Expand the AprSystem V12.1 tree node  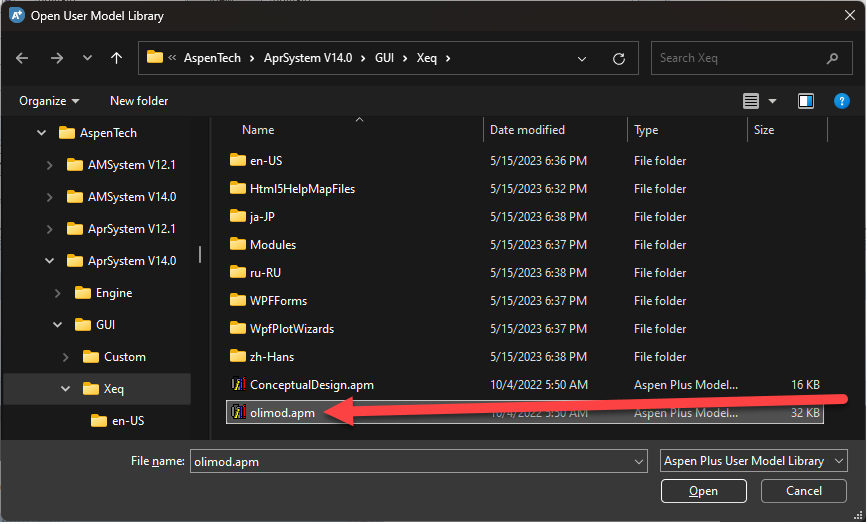[49, 229]
